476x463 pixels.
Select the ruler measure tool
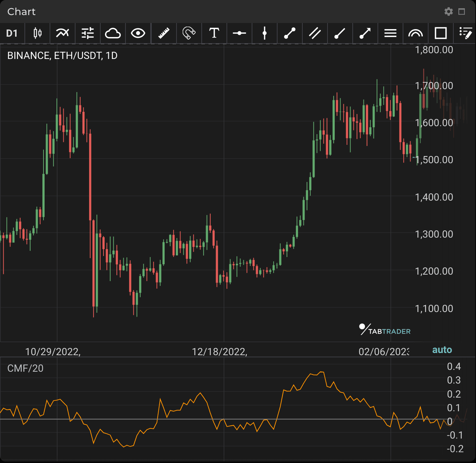pos(164,33)
